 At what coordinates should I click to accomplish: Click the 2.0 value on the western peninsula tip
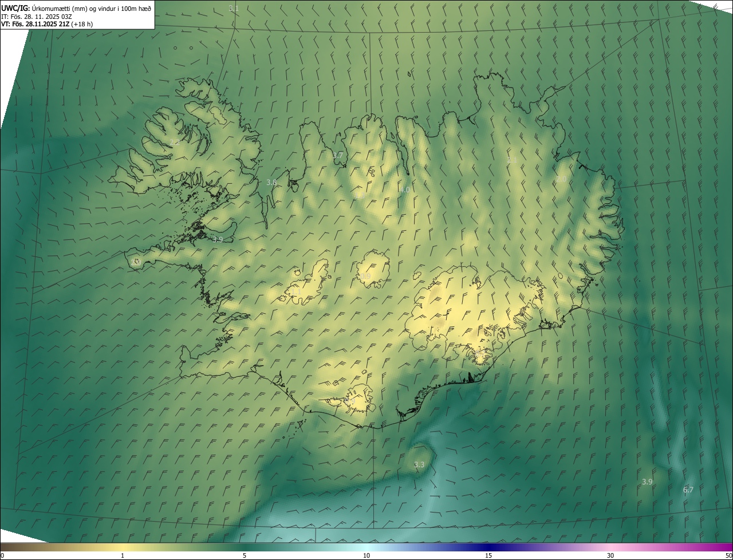tap(136, 262)
